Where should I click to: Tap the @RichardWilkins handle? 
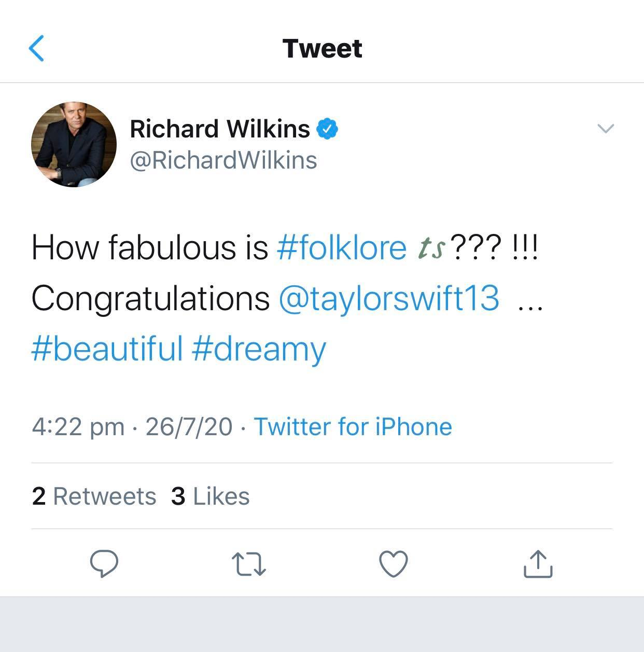[223, 160]
